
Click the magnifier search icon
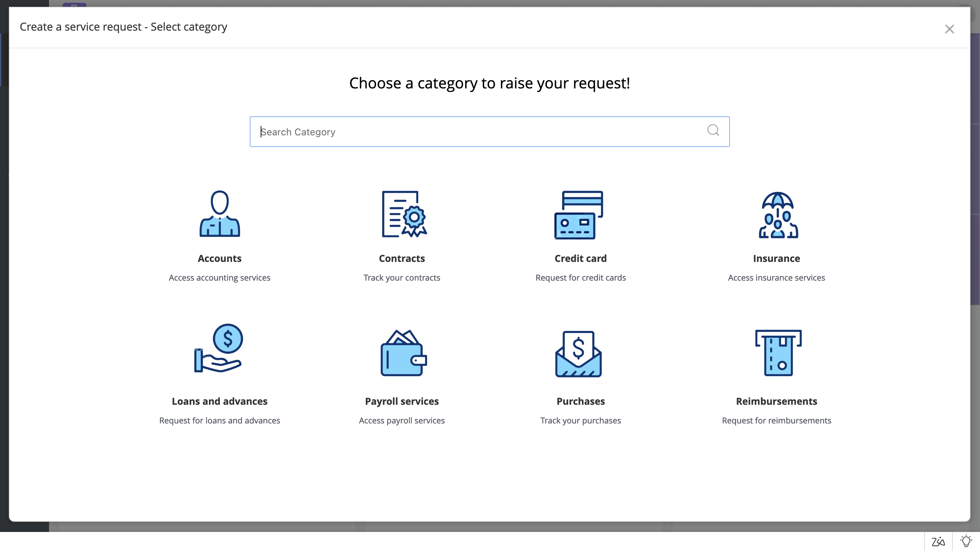[x=713, y=130]
